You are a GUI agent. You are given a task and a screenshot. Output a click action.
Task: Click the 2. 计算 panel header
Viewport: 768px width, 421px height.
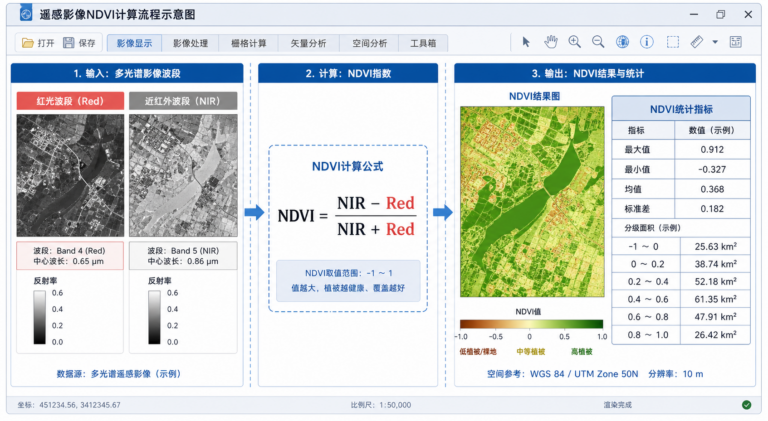[x=348, y=73]
